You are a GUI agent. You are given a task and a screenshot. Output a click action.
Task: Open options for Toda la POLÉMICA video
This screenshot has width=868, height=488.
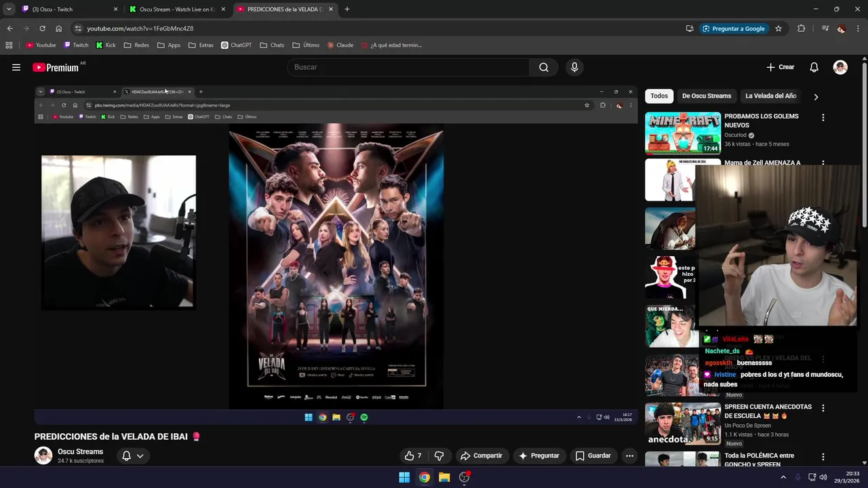tap(823, 457)
